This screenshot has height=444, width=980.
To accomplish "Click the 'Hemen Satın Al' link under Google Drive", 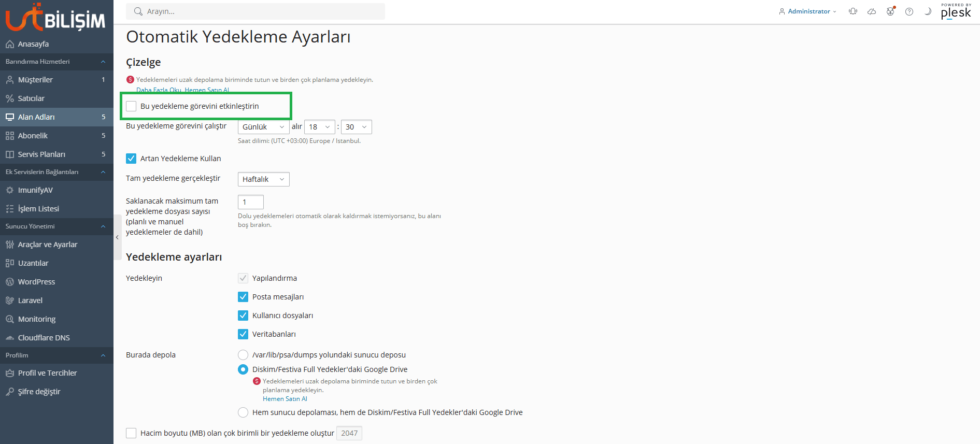I will [x=285, y=399].
